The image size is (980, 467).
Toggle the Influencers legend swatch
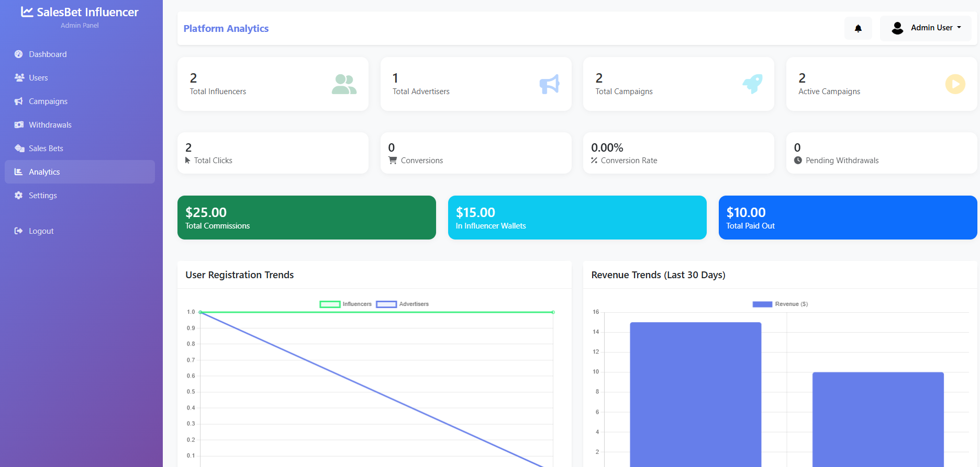click(330, 304)
